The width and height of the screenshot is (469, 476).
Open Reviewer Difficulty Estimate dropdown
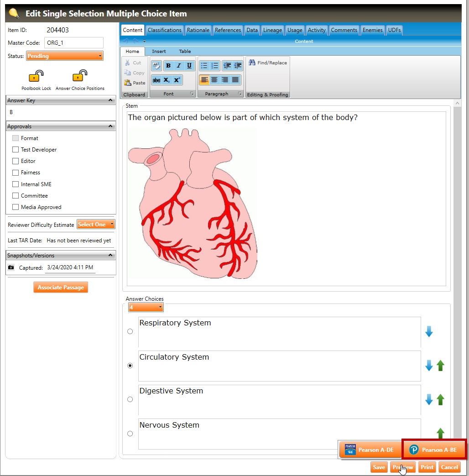[x=96, y=225]
